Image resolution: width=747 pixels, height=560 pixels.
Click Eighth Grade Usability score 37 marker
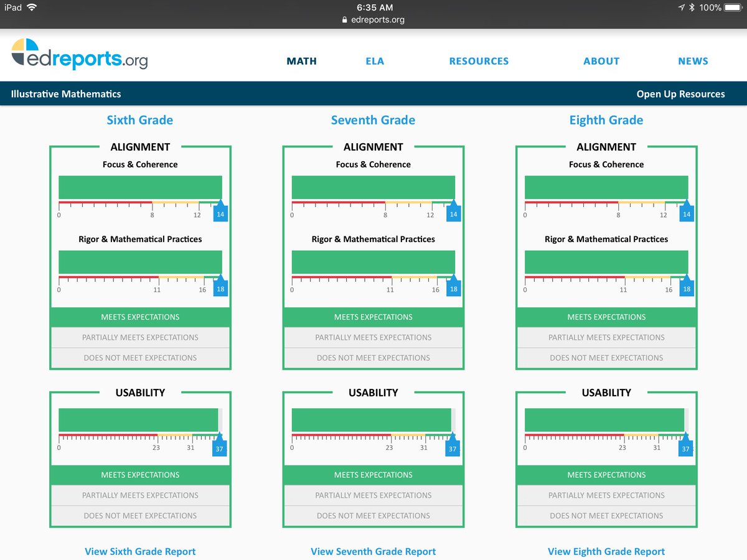click(685, 446)
